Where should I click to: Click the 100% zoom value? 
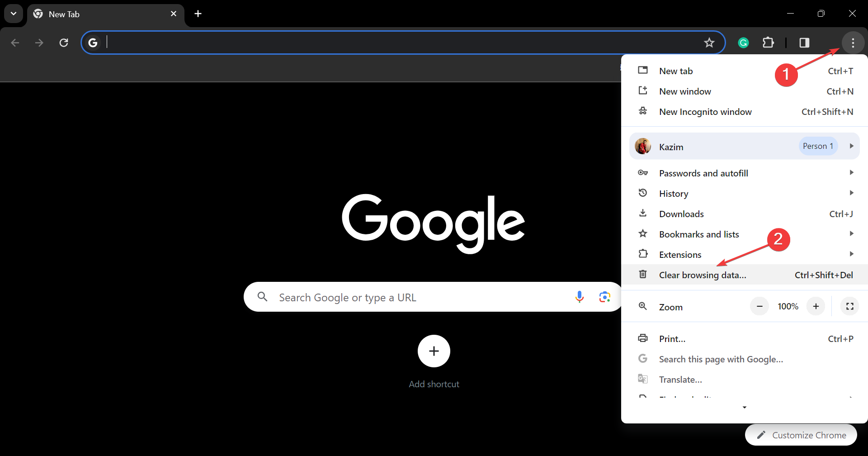(x=788, y=307)
